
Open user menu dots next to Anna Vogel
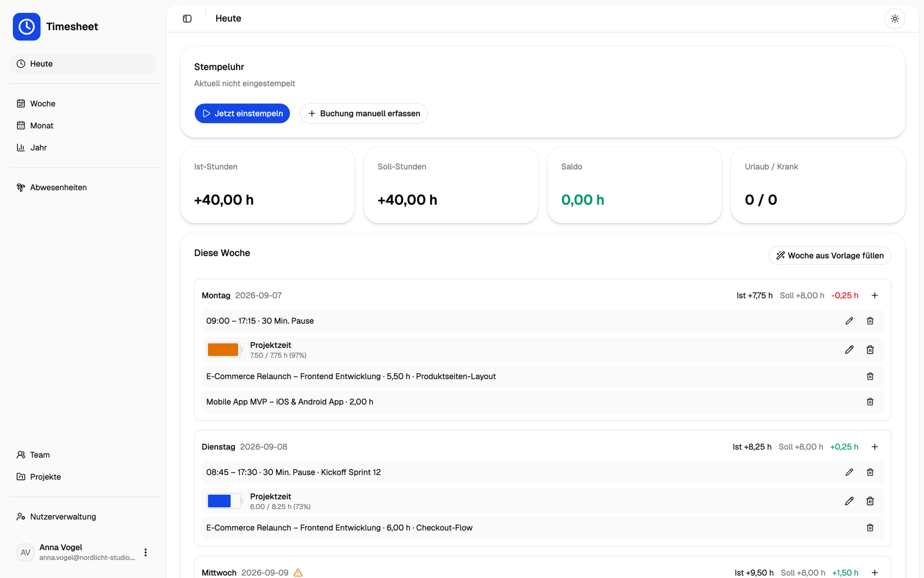(146, 553)
